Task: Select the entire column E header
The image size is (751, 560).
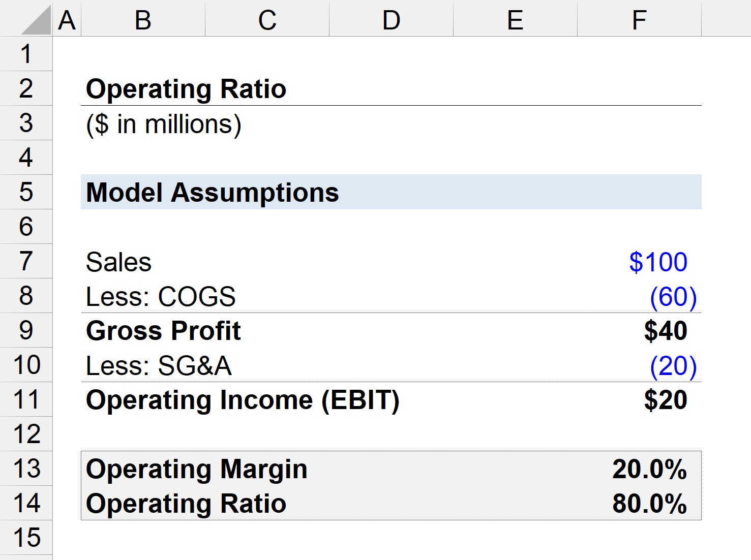Action: click(515, 20)
